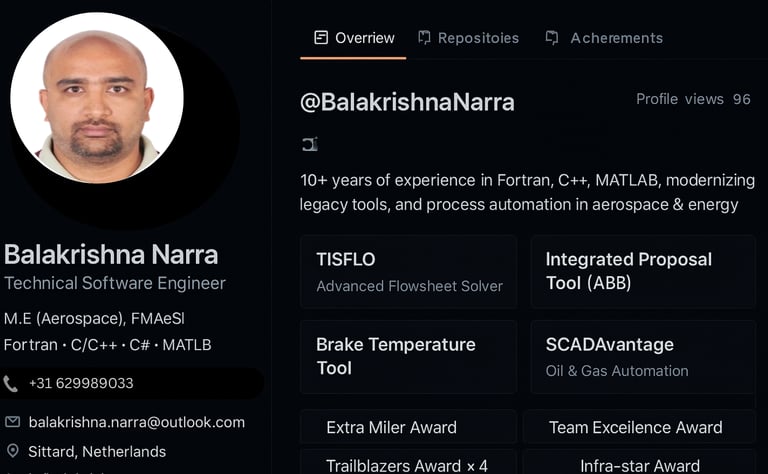The width and height of the screenshot is (768, 474).
Task: Click the phone icon beside the number
Action: coord(11,383)
